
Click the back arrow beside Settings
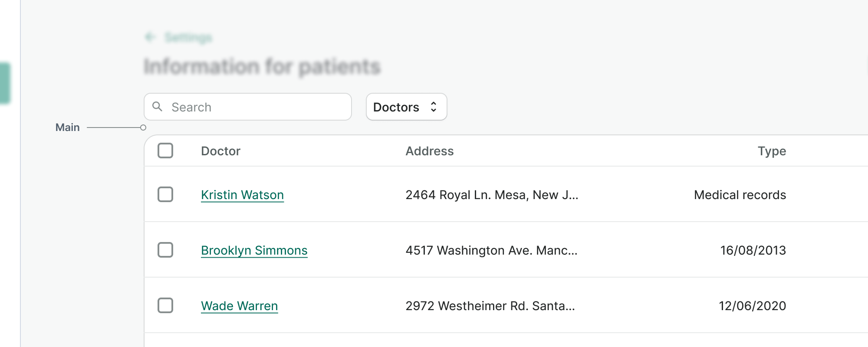pos(150,37)
